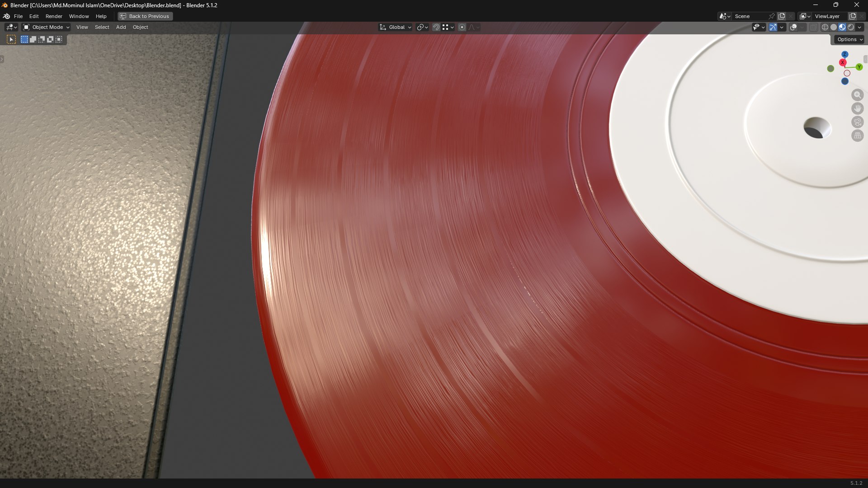Click the pan view hand icon
Image resolution: width=868 pixels, height=488 pixels.
[858, 108]
